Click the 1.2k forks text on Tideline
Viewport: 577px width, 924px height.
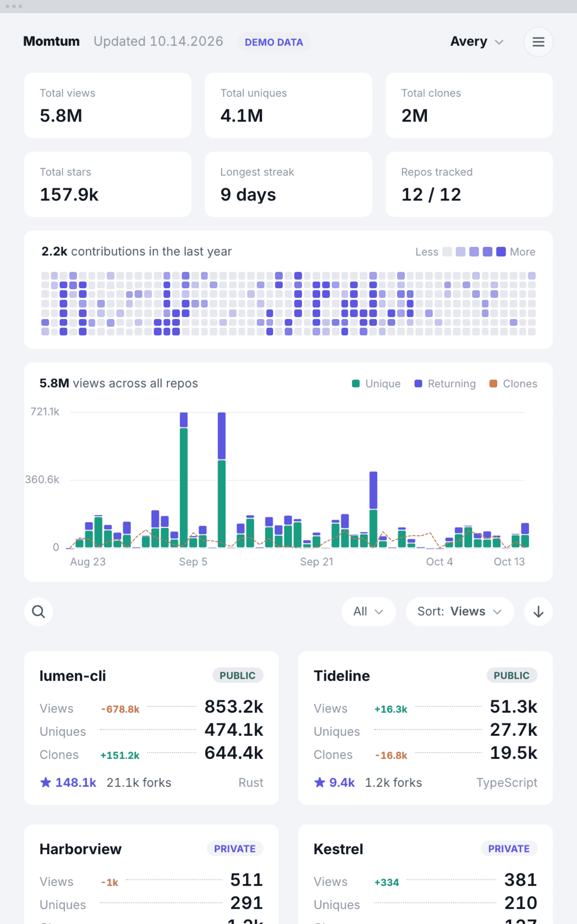394,782
